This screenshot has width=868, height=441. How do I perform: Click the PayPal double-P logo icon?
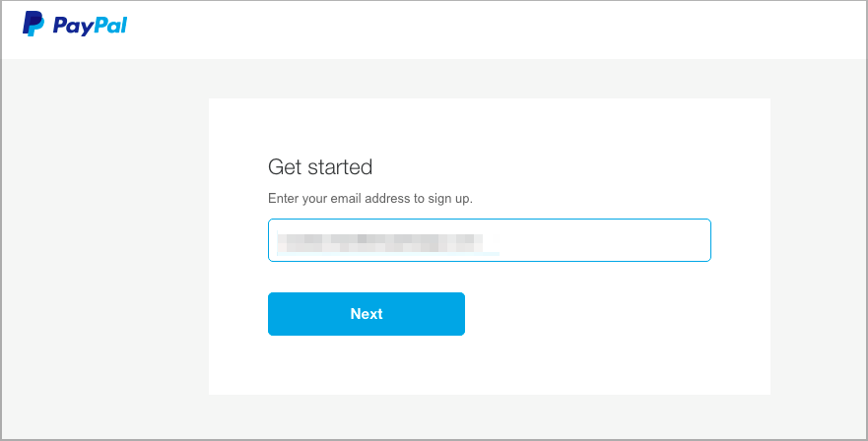tap(33, 24)
